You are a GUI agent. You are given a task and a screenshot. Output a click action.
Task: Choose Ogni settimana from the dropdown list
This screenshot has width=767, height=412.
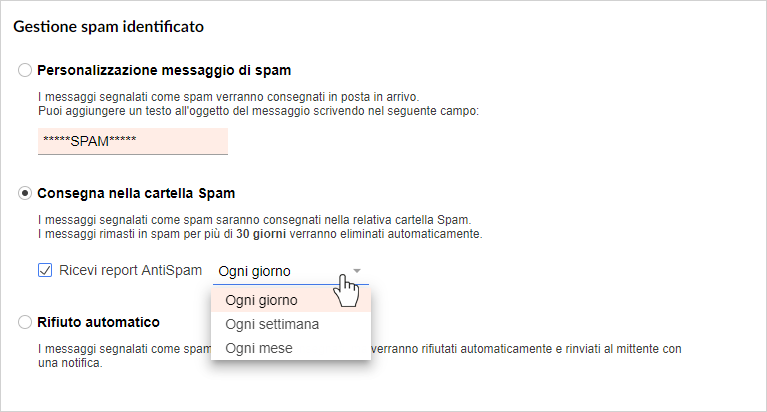coord(291,324)
